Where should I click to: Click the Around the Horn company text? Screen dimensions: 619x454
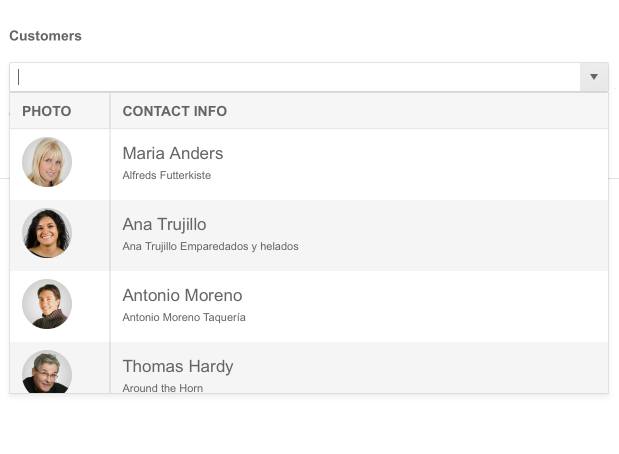[162, 387]
